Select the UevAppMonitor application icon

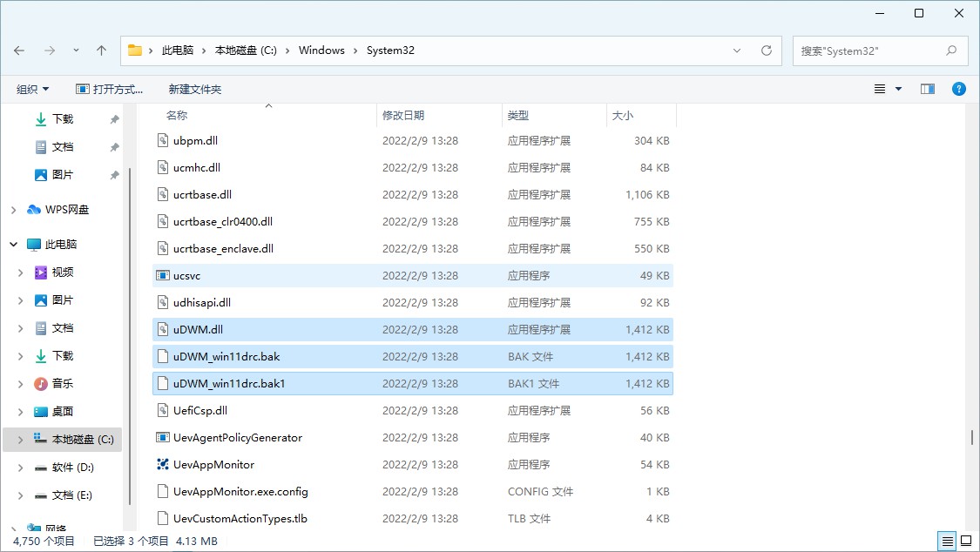[x=162, y=465]
